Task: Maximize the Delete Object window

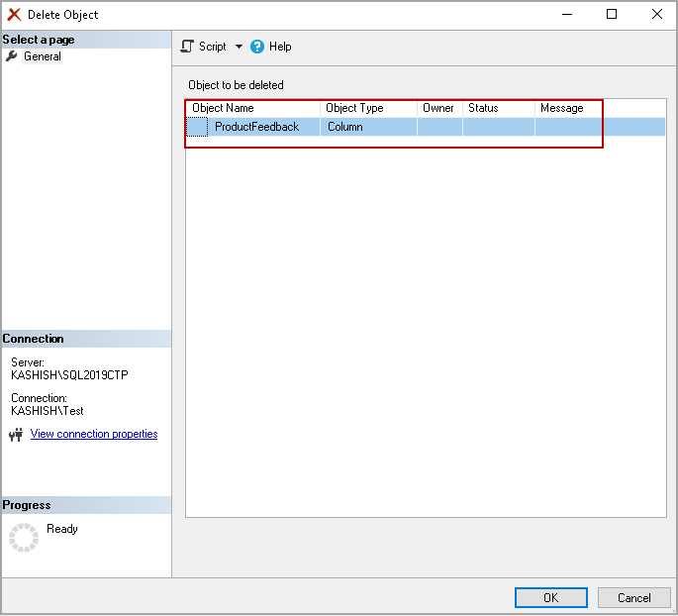Action: coord(612,15)
